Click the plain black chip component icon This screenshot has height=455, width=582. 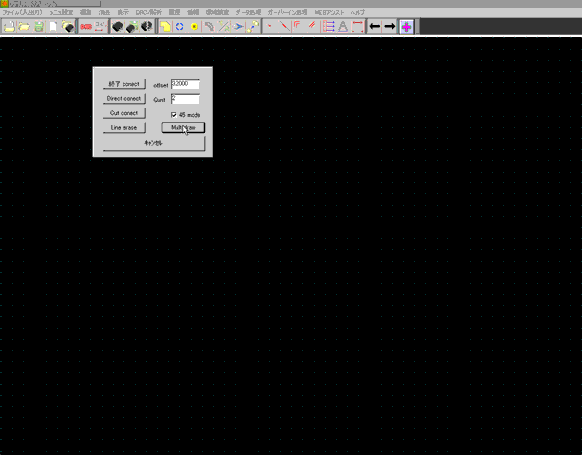coord(118,27)
